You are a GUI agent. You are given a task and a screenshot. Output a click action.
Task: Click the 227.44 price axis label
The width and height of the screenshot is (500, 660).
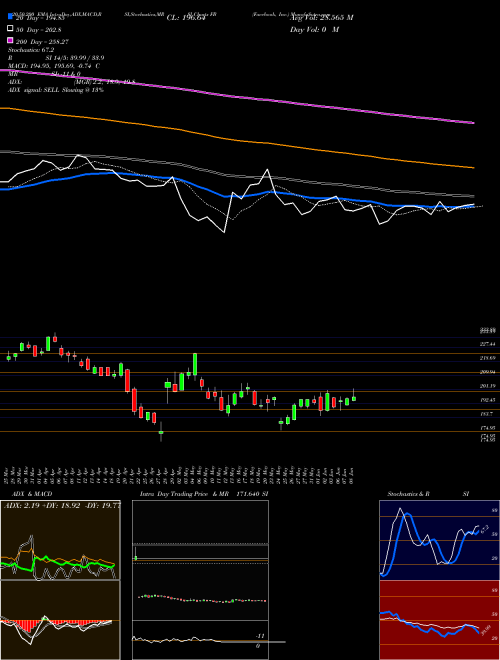488,344
